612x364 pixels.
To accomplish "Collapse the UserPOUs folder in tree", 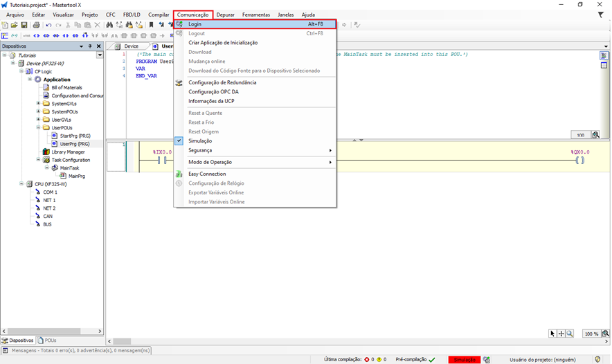I will pyautogui.click(x=39, y=128).
